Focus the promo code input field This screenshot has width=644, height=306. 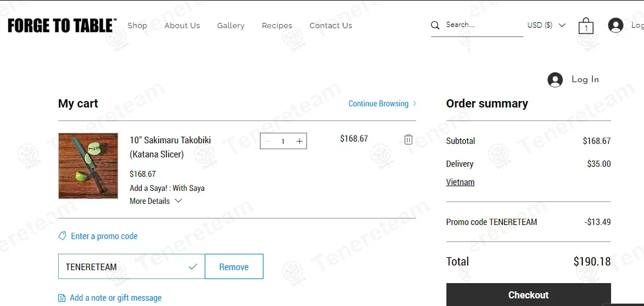[x=124, y=267]
